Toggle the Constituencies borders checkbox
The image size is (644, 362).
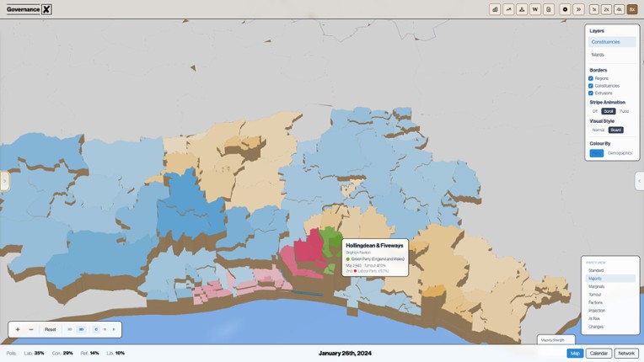tap(591, 86)
